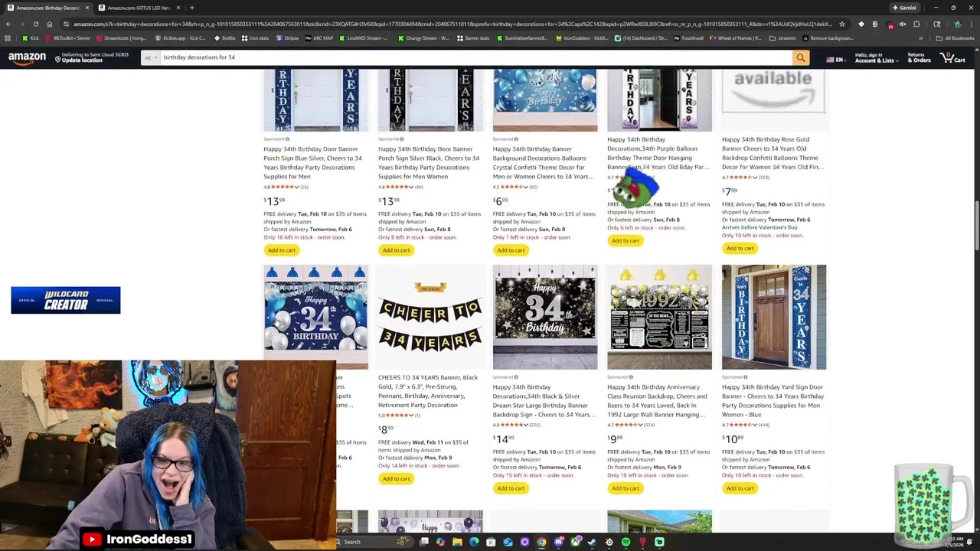The height and width of the screenshot is (551, 980).
Task: Open the black silver Happy 34th Birthday image
Action: tap(545, 317)
